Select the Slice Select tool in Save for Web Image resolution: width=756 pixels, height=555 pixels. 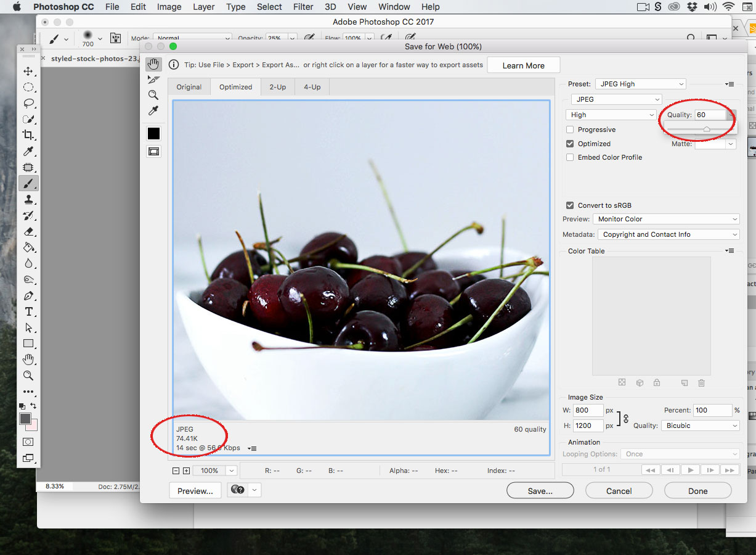153,80
